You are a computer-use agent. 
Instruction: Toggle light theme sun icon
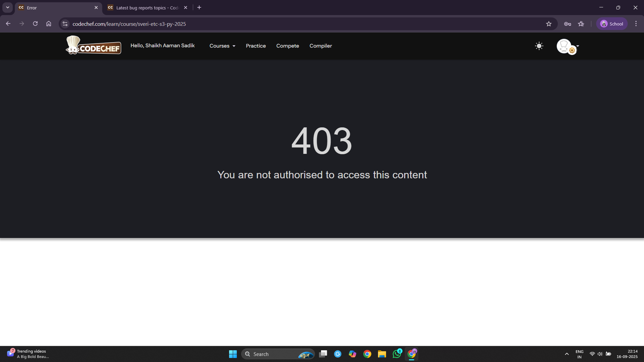point(539,46)
